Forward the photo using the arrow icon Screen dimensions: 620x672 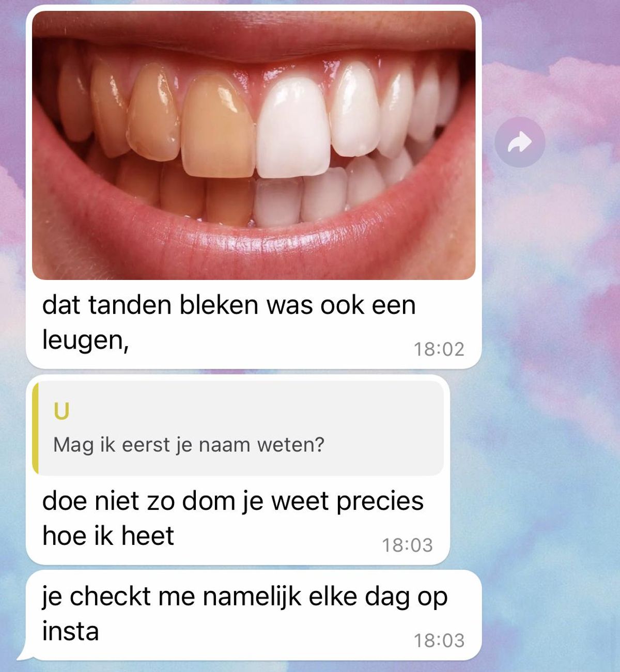point(520,142)
